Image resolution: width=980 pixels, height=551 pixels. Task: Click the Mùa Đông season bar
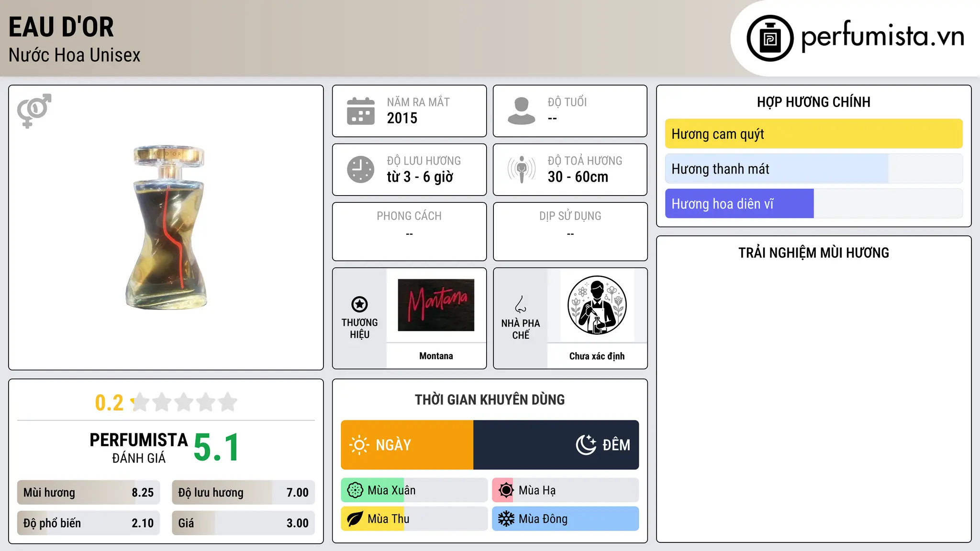pyautogui.click(x=566, y=519)
